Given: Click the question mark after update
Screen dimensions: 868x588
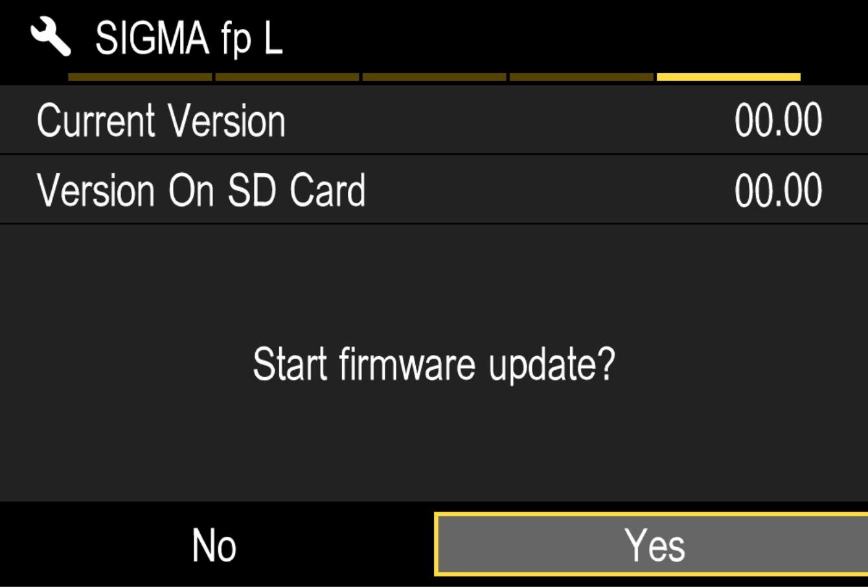Looking at the screenshot, I should point(604,363).
